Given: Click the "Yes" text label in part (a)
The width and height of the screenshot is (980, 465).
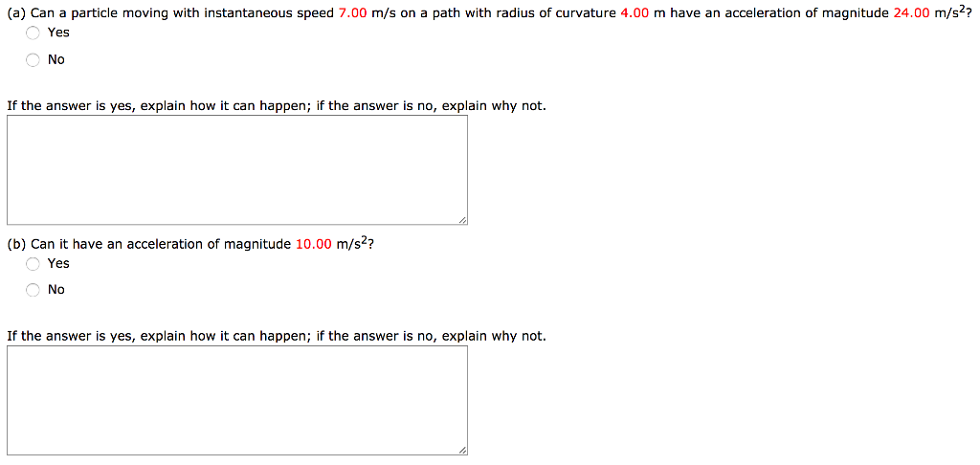Looking at the screenshot, I should 58,33.
